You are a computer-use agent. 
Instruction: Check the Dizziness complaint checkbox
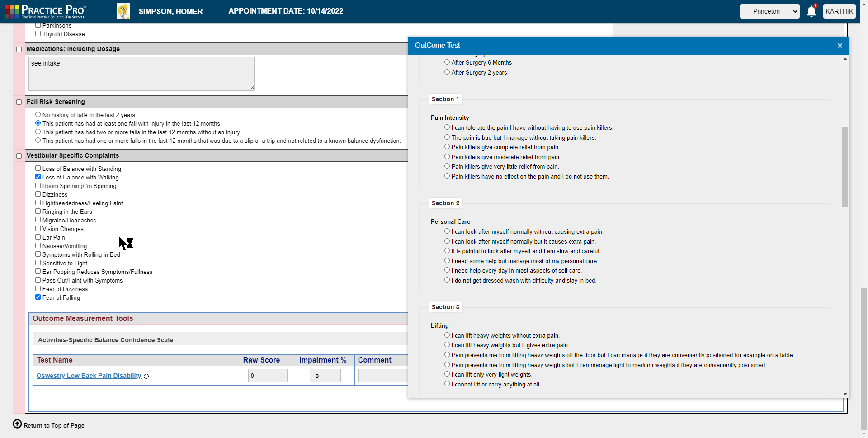[38, 194]
